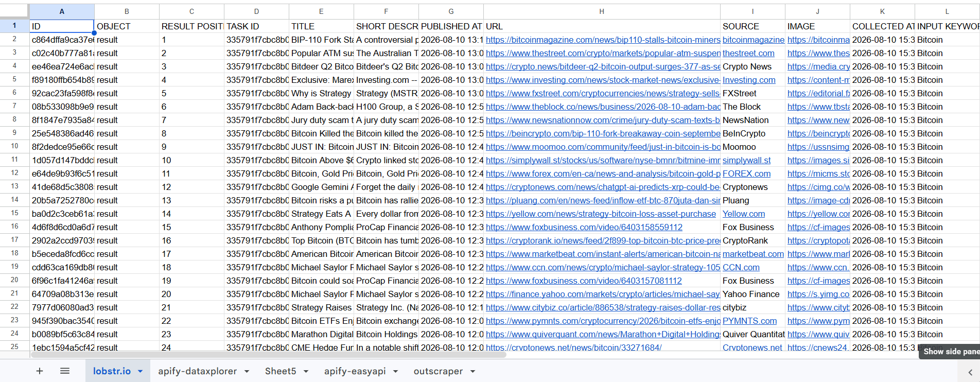Select the 'citybiz' source cell
This screenshot has height=382, width=980.
click(752, 307)
